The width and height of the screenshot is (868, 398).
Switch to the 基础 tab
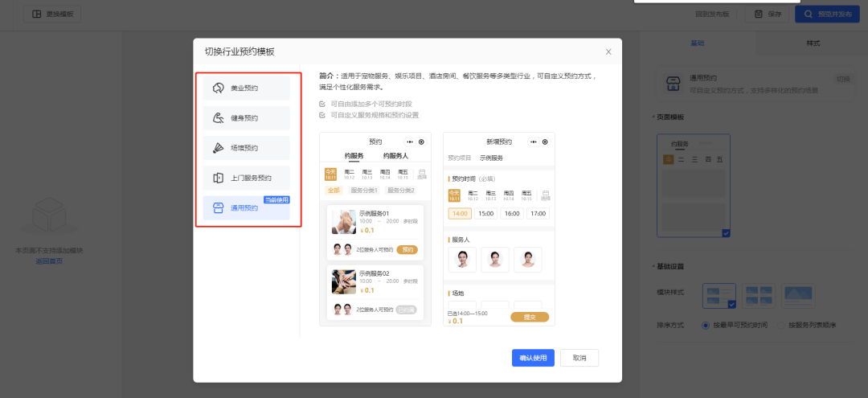(698, 43)
